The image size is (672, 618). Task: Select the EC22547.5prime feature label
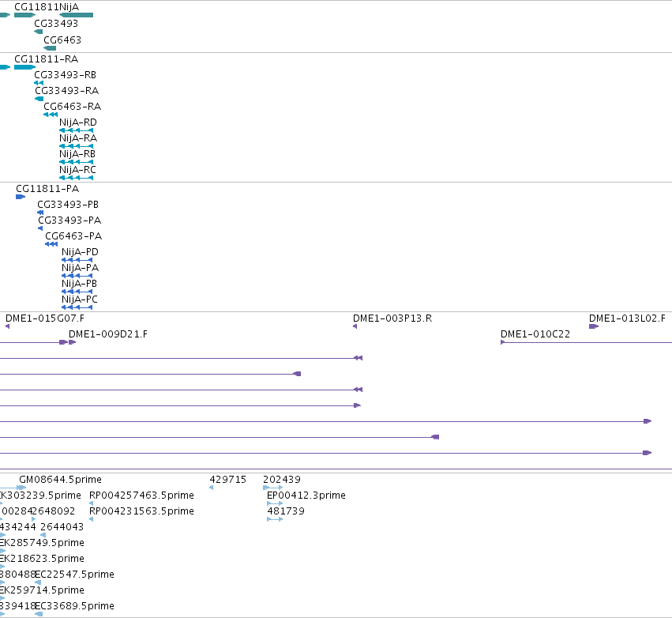tap(74, 575)
